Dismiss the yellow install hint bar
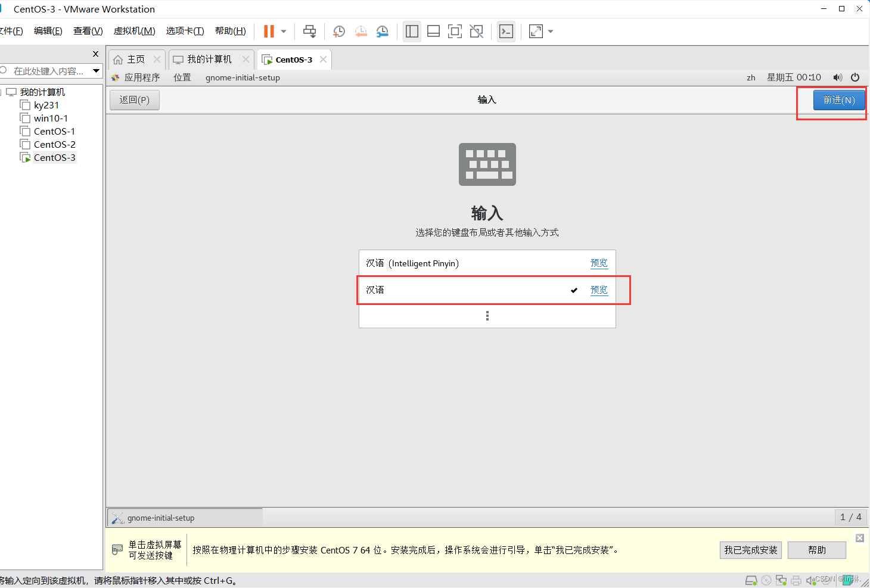 pyautogui.click(x=859, y=538)
